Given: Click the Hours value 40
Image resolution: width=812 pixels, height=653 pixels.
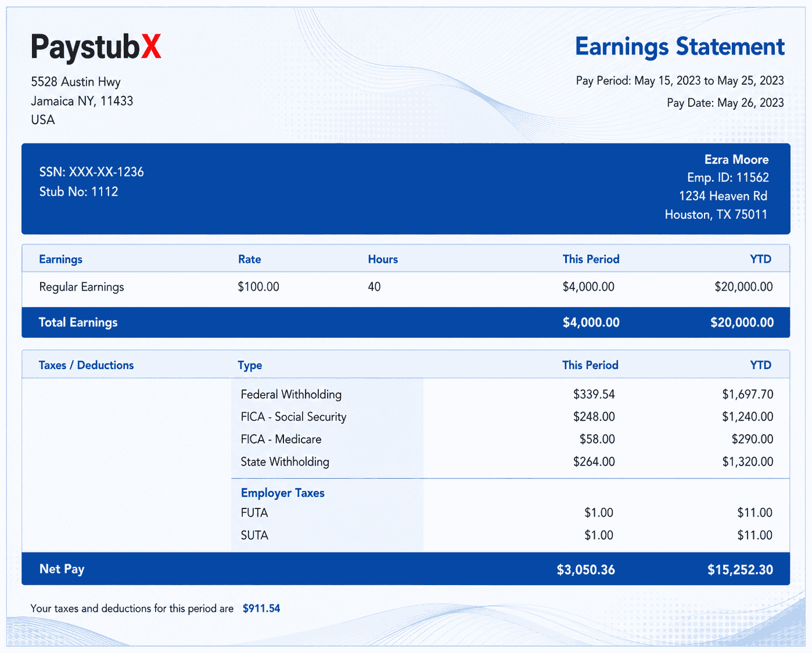Looking at the screenshot, I should click(x=374, y=287).
